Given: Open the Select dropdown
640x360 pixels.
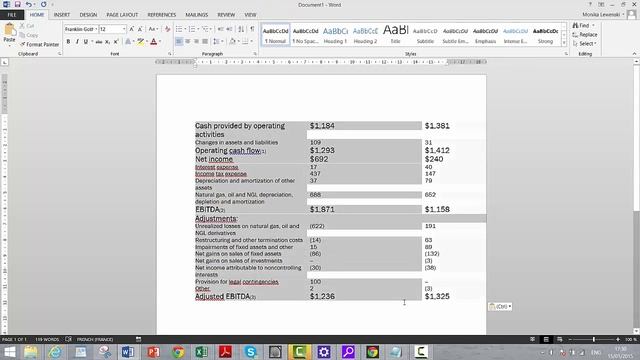Looking at the screenshot, I should [x=585, y=44].
